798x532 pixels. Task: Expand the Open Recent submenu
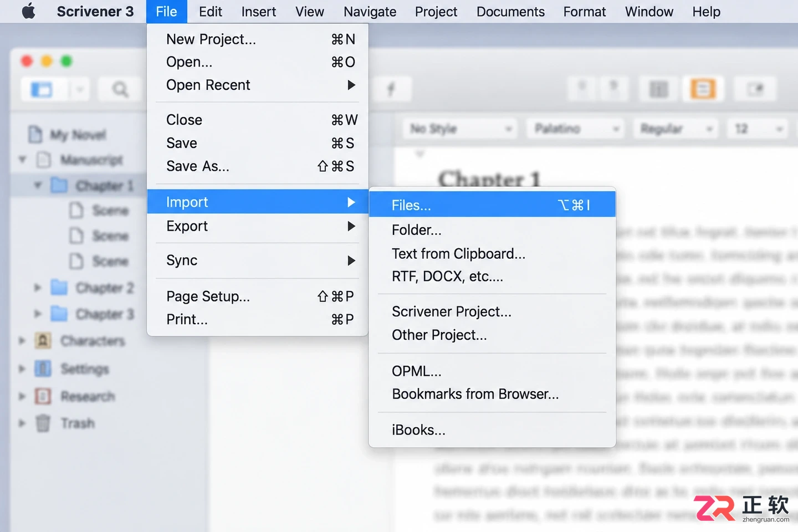pos(258,85)
